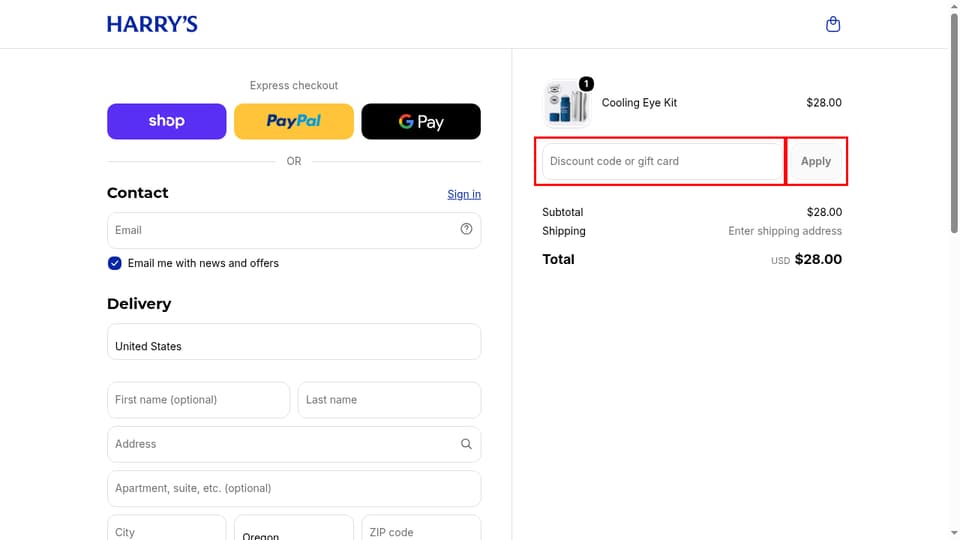The width and height of the screenshot is (960, 540).
Task: Focus the Email input field
Action: coord(294,230)
